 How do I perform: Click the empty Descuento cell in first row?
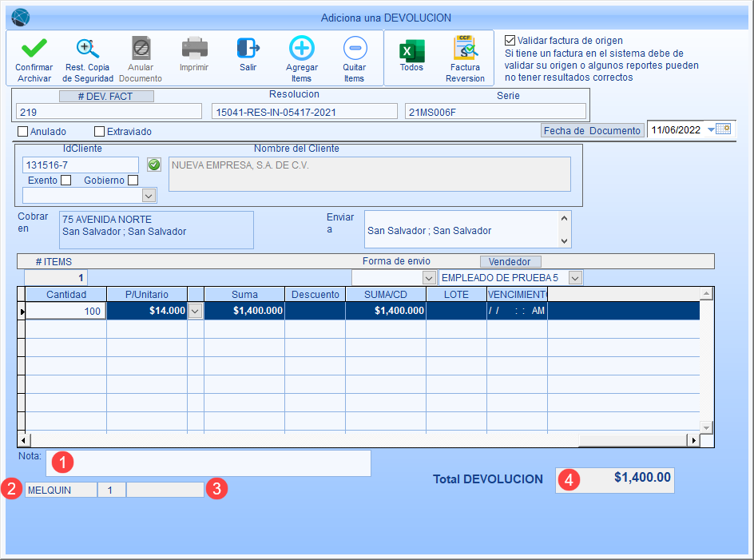pyautogui.click(x=315, y=311)
